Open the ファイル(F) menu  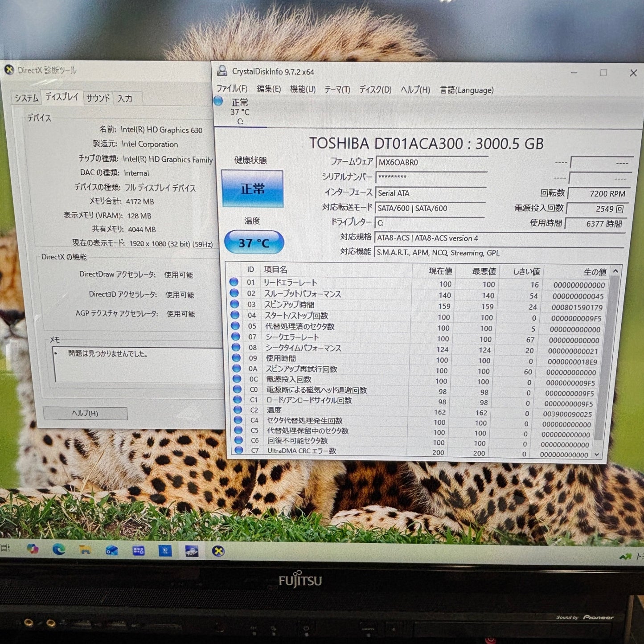coord(232,89)
